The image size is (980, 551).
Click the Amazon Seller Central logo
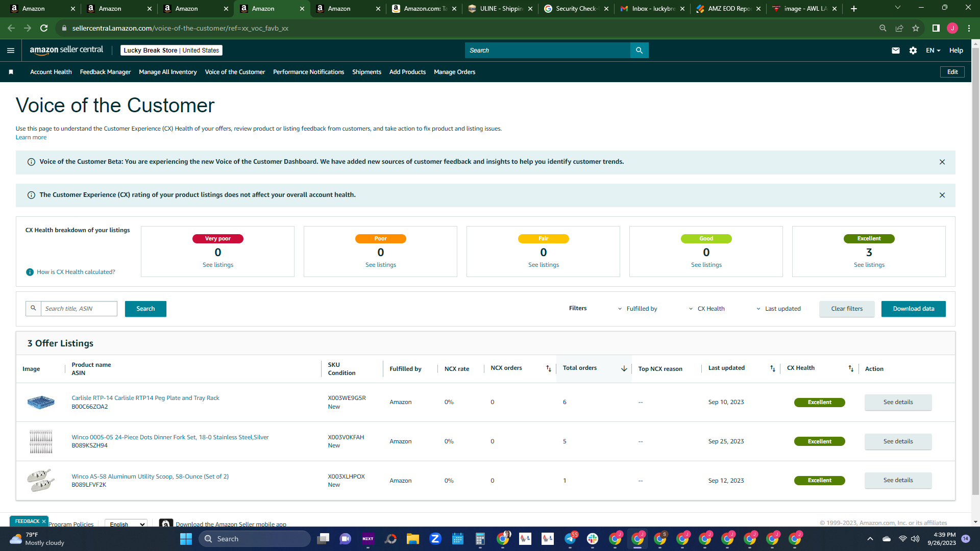click(66, 50)
